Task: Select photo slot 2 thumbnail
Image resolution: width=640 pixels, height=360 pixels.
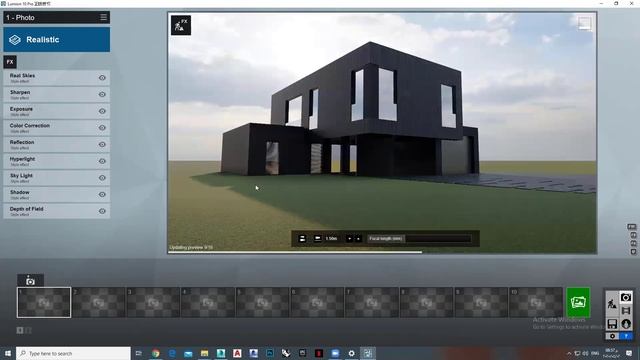Action: [x=98, y=302]
